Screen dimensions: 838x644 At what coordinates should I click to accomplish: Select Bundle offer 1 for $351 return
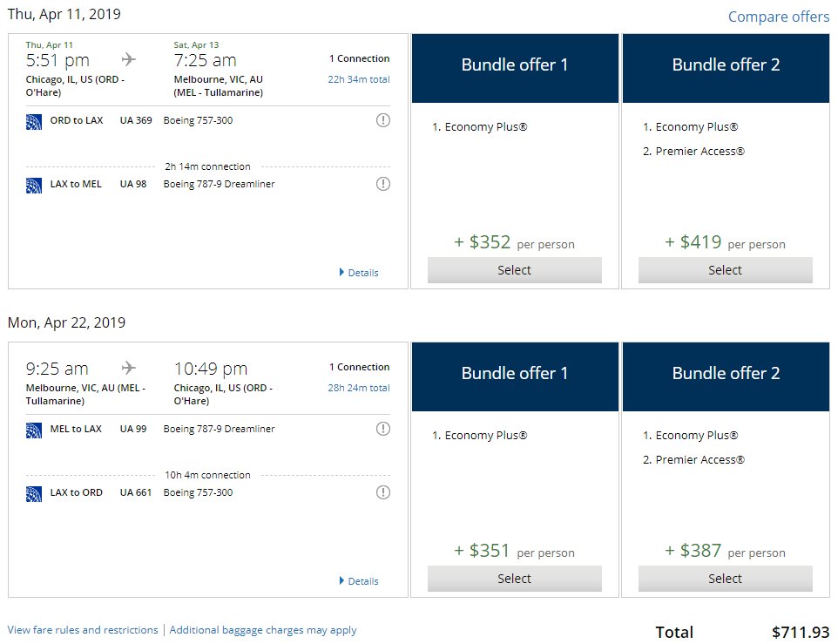pos(514,579)
